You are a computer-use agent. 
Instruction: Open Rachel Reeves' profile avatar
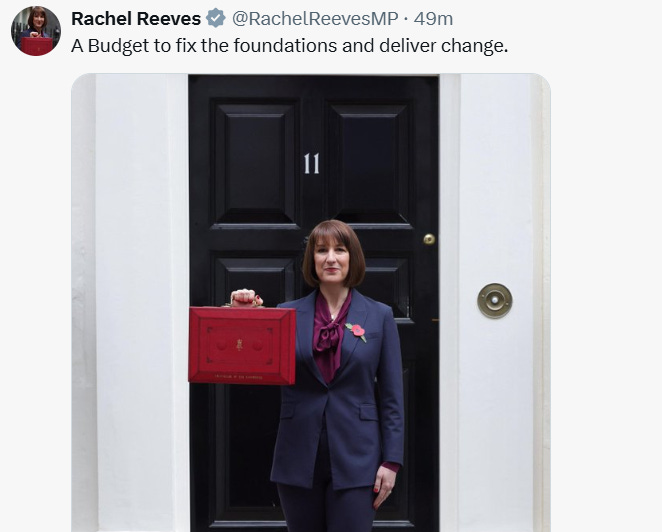coord(36,31)
